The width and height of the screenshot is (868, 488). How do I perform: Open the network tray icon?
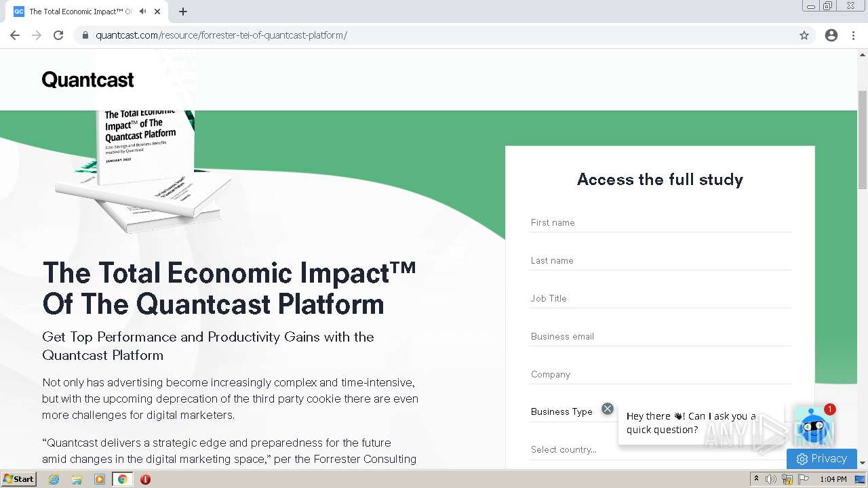pyautogui.click(x=787, y=479)
